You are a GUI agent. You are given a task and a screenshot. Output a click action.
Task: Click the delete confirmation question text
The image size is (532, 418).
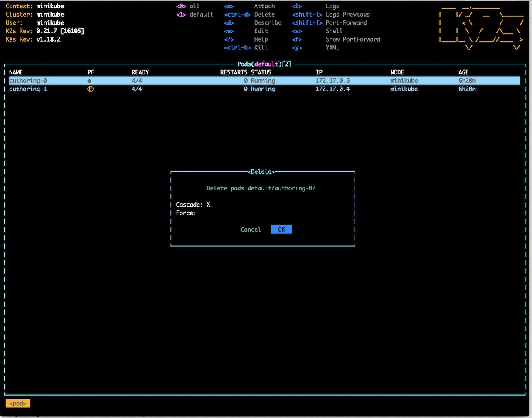[261, 188]
